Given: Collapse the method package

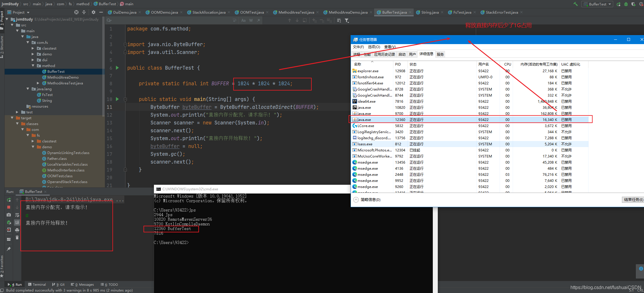Looking at the screenshot, I should (33, 66).
